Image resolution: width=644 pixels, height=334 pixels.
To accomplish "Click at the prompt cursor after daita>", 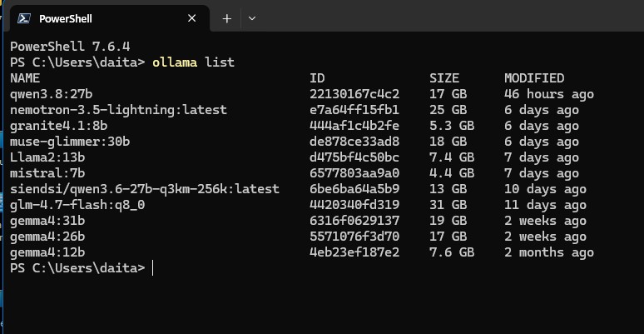I will pyautogui.click(x=153, y=268).
